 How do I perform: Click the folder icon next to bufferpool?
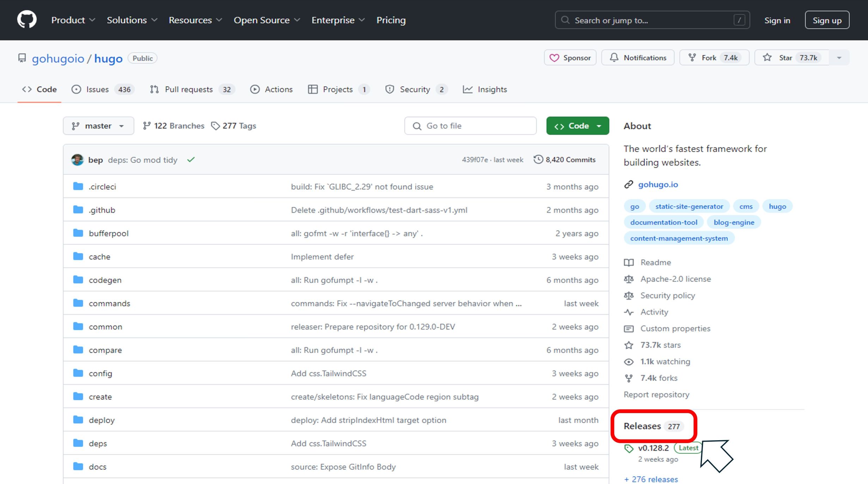pyautogui.click(x=78, y=233)
